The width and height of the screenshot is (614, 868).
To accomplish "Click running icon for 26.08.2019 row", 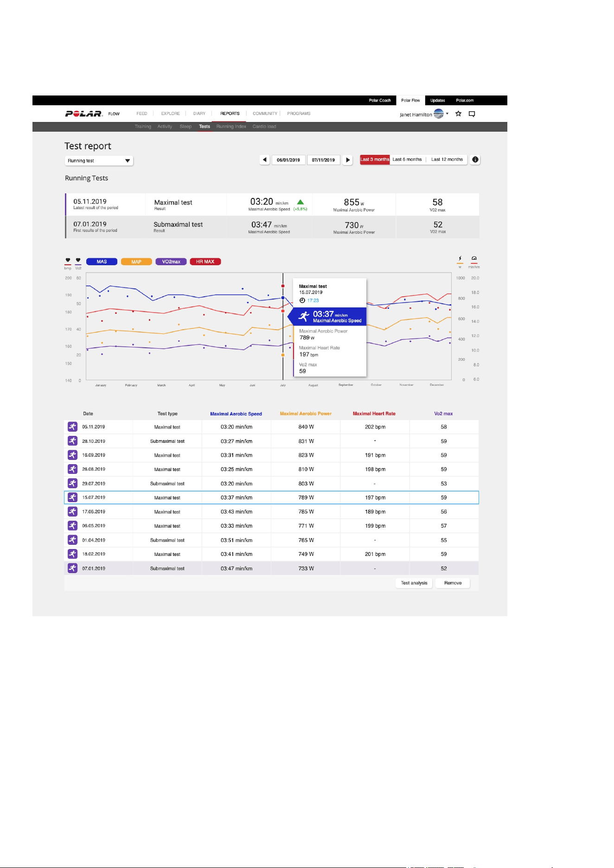I will pyautogui.click(x=72, y=469).
